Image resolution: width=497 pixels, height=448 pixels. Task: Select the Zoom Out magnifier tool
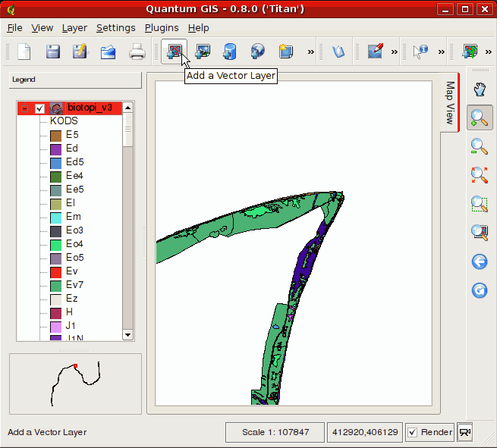(480, 146)
